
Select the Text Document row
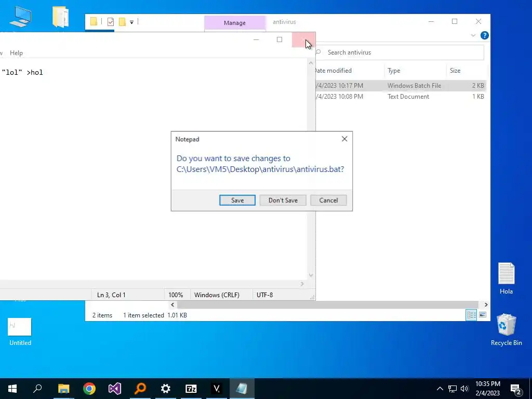pyautogui.click(x=401, y=96)
